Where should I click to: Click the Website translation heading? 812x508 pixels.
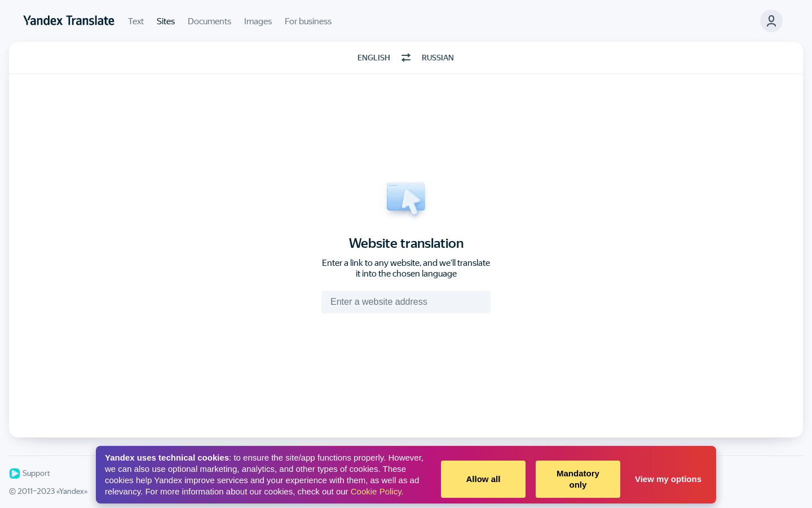[406, 243]
